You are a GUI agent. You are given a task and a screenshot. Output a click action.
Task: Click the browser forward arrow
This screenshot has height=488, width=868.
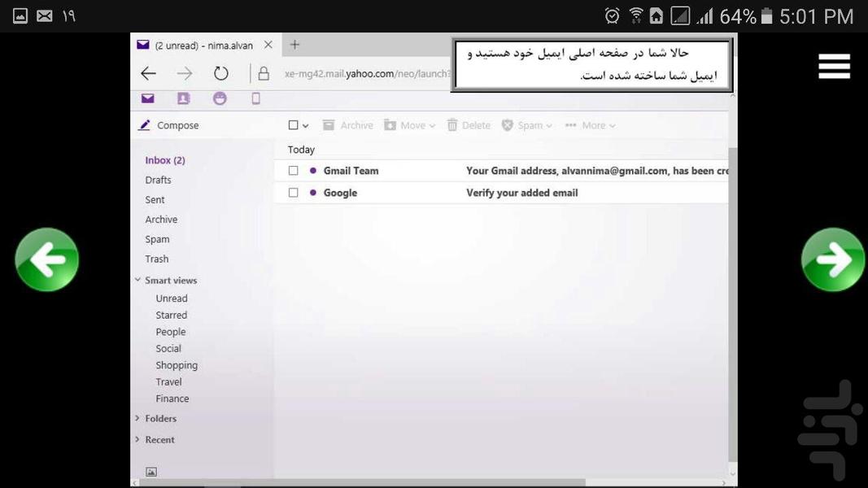click(185, 73)
